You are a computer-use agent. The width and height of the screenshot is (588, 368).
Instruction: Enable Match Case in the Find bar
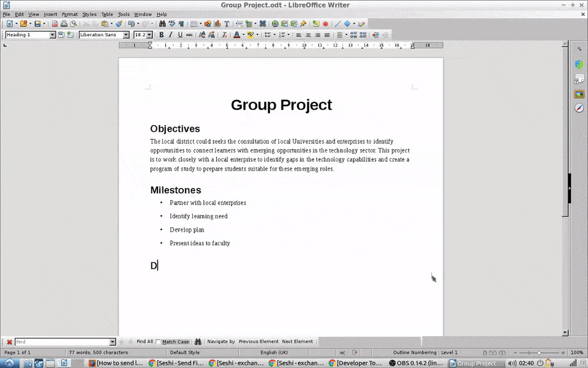(x=157, y=342)
